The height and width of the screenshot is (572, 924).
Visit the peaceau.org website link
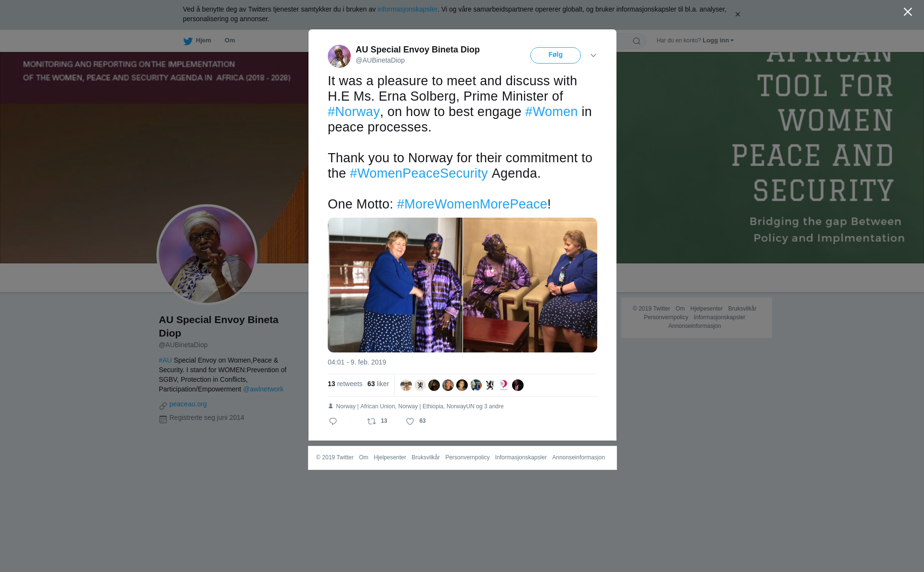(x=188, y=404)
